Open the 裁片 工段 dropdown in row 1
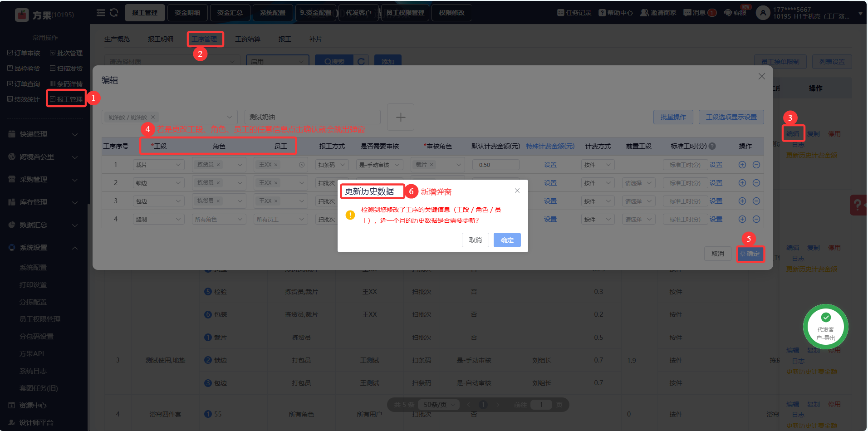This screenshot has height=431, width=868. pyautogui.click(x=159, y=165)
